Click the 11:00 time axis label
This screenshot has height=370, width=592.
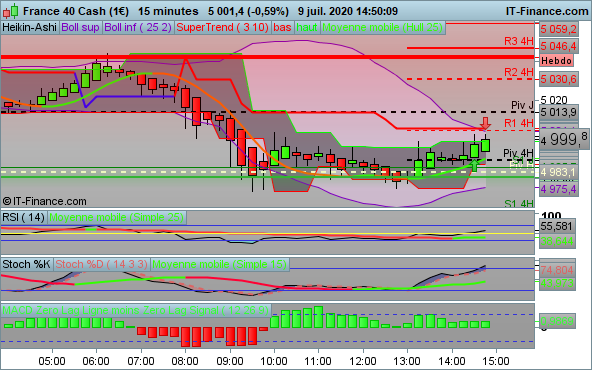pos(318,361)
